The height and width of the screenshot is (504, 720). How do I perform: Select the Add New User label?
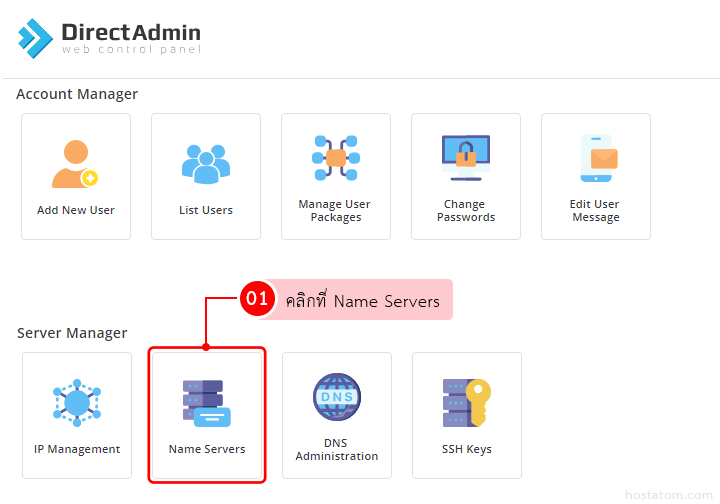pyautogui.click(x=76, y=210)
